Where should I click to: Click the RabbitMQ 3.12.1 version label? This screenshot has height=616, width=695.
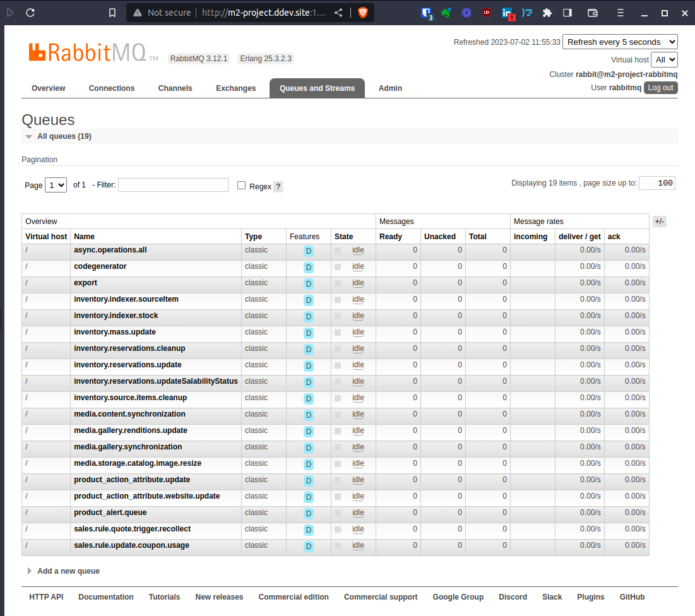(199, 59)
